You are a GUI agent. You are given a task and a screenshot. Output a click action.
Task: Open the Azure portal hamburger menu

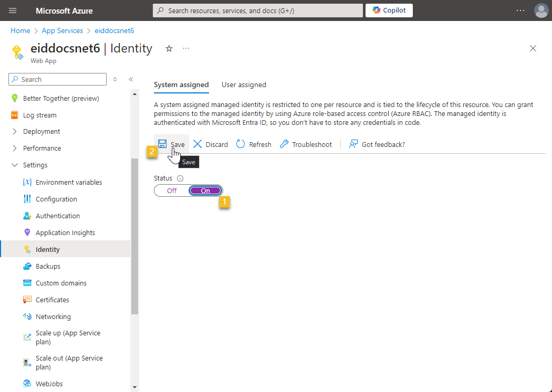pos(13,10)
